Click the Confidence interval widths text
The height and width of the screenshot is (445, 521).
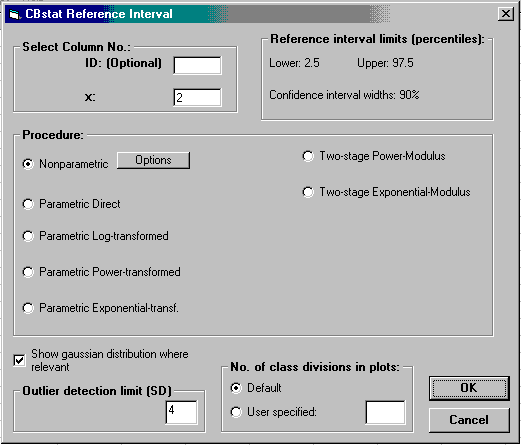(x=344, y=95)
